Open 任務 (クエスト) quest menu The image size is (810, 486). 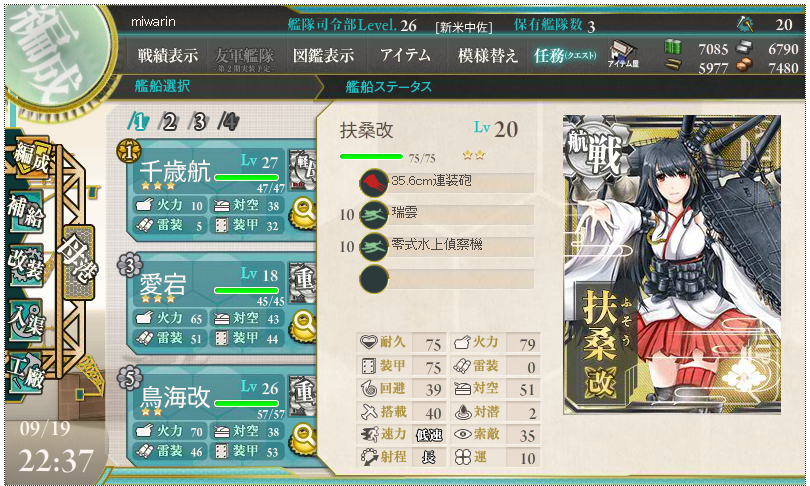(565, 55)
